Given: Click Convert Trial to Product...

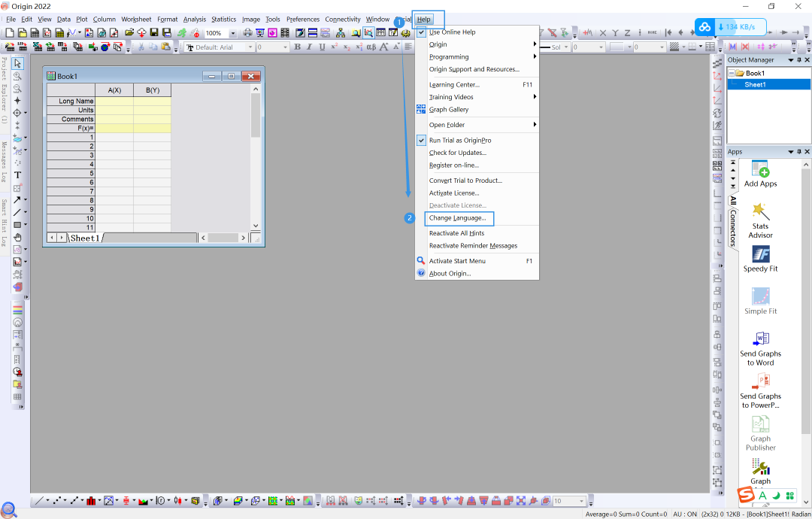Looking at the screenshot, I should point(465,181).
